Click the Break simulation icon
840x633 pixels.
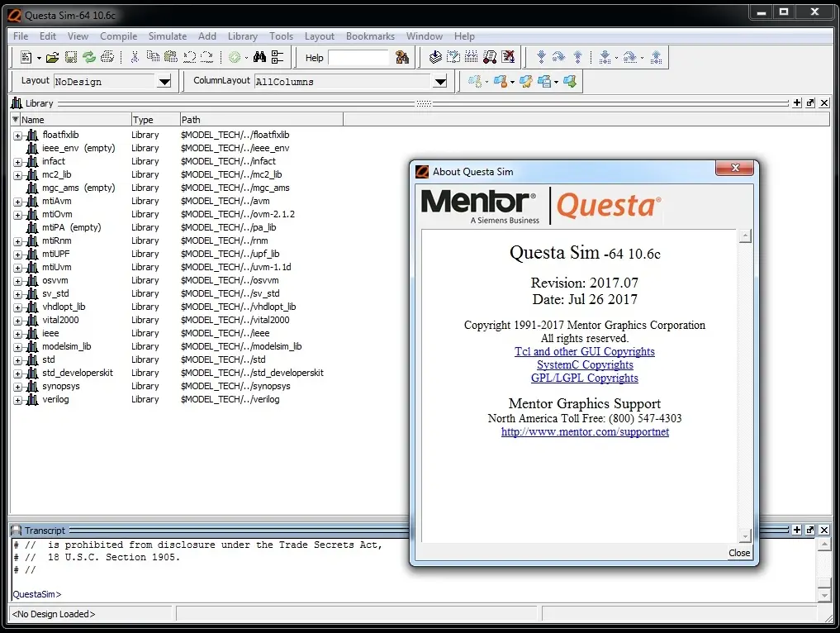[508, 57]
